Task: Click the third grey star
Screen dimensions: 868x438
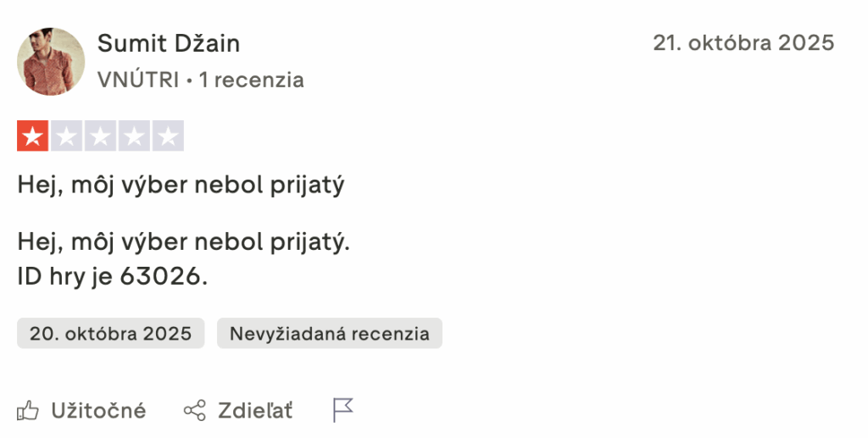Action: pos(100,136)
